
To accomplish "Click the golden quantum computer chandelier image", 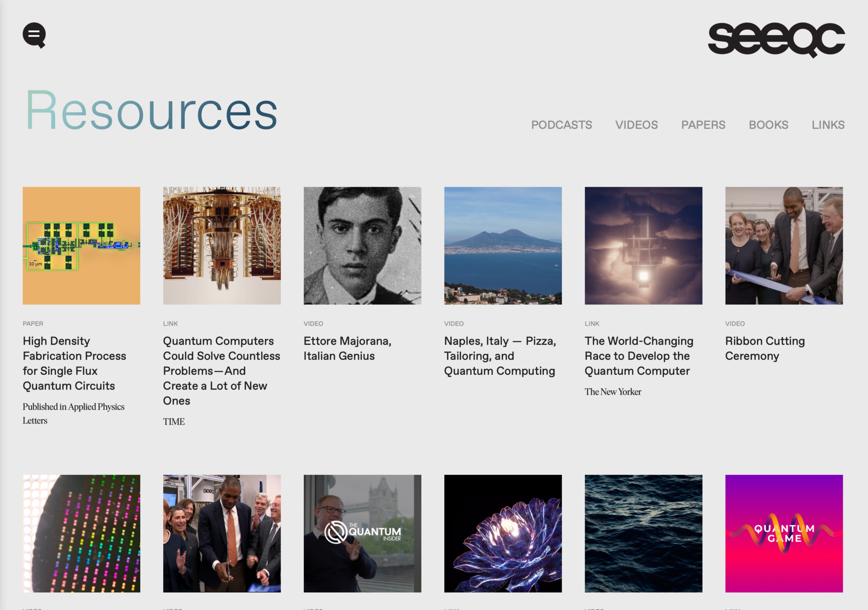I will [222, 246].
